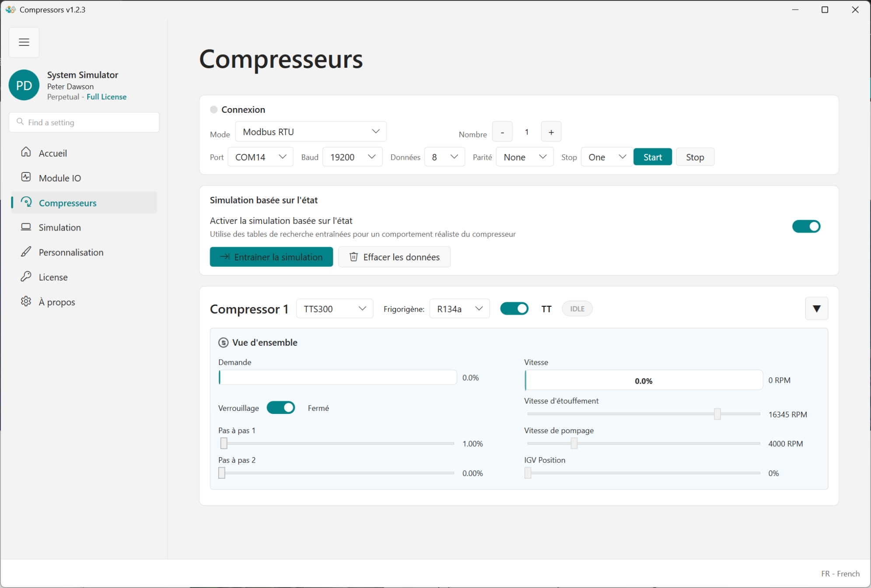Click the À propos gear icon
This screenshot has height=588, width=871.
26,301
